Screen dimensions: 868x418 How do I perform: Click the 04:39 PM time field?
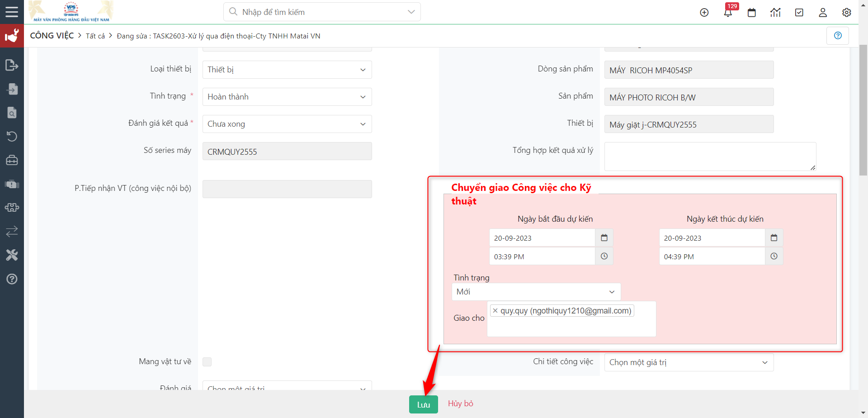(x=712, y=256)
